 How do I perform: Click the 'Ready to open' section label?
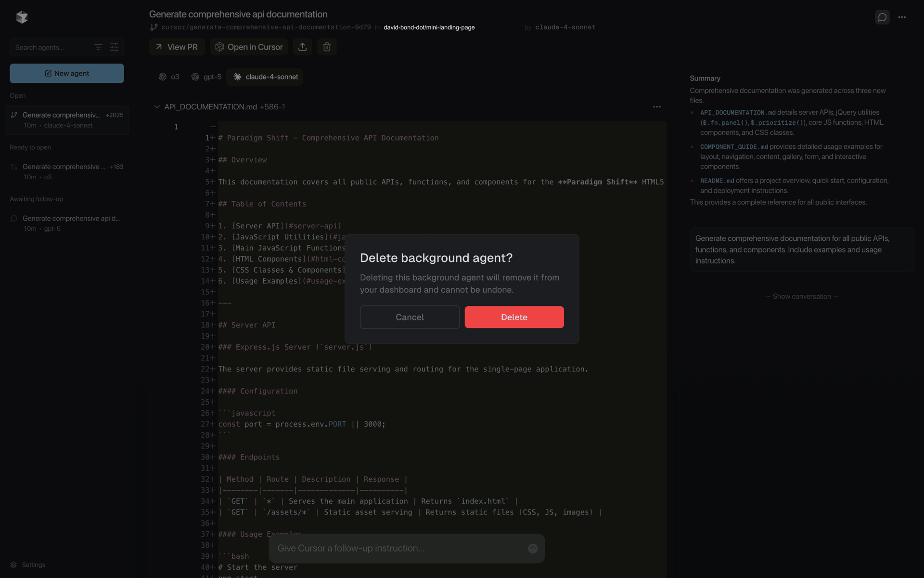(x=30, y=147)
